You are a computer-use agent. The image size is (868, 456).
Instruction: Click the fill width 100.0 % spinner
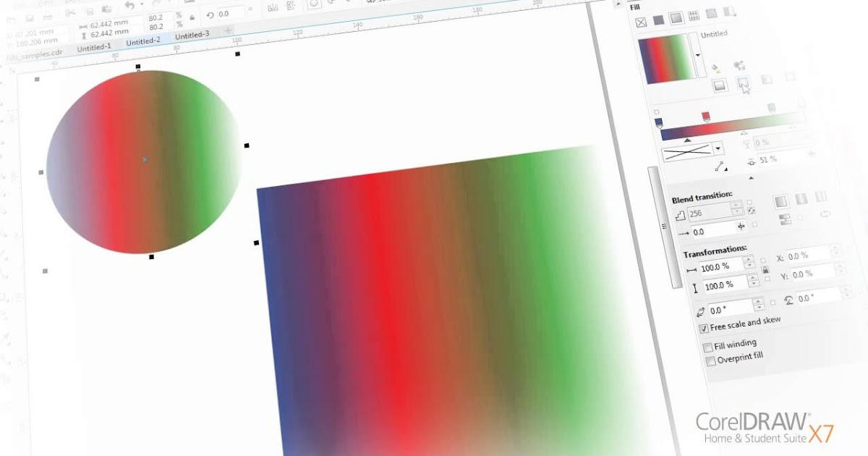751,264
